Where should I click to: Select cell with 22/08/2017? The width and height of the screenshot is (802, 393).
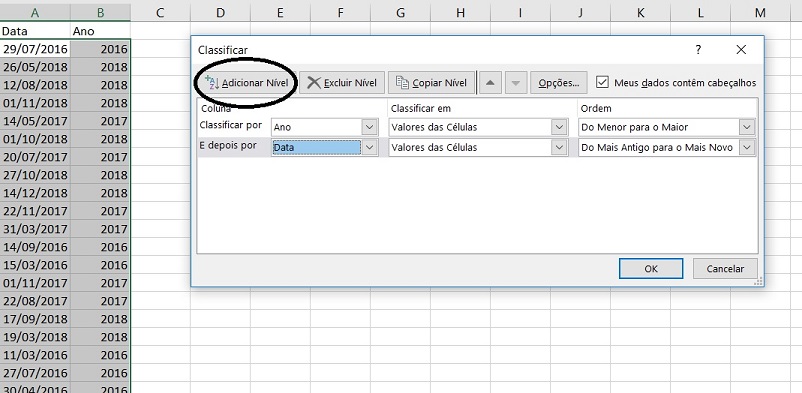click(35, 301)
